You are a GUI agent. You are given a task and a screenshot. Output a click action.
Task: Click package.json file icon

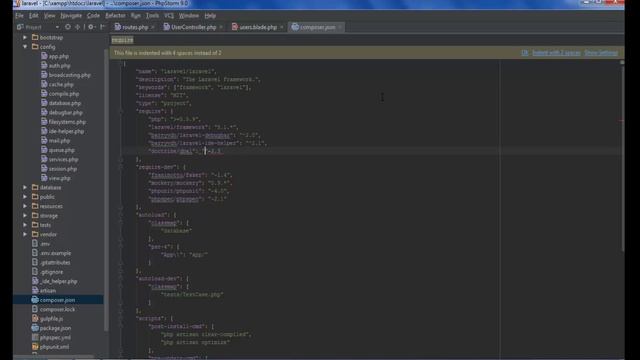click(x=35, y=328)
